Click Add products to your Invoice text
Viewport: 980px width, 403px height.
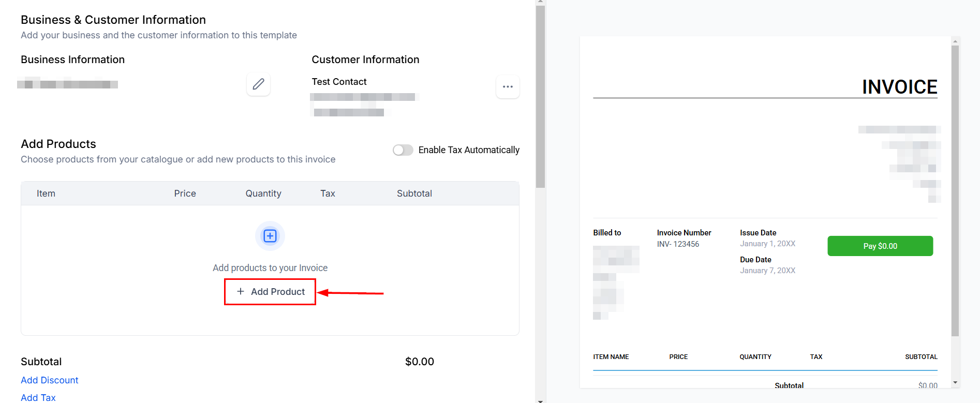[270, 268]
